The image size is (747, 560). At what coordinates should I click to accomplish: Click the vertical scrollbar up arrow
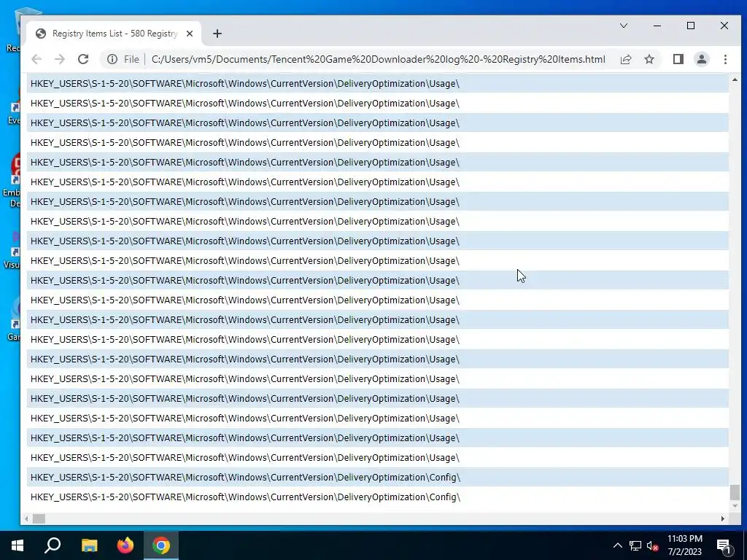735,79
